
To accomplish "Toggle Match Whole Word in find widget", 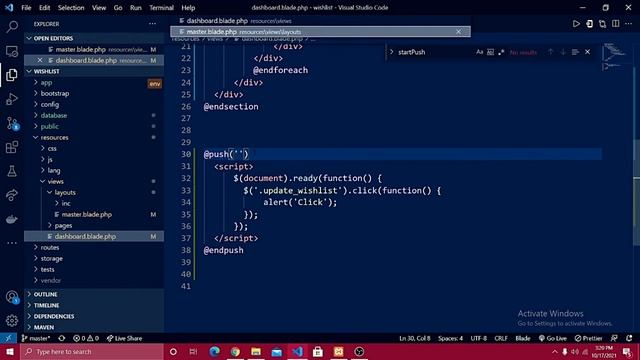I will point(490,52).
